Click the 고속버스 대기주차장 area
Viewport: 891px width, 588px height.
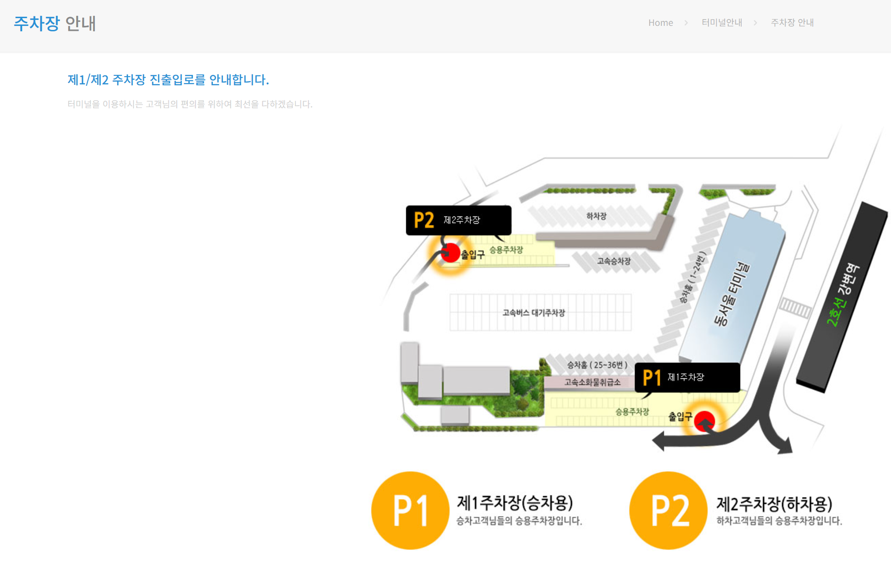click(534, 313)
